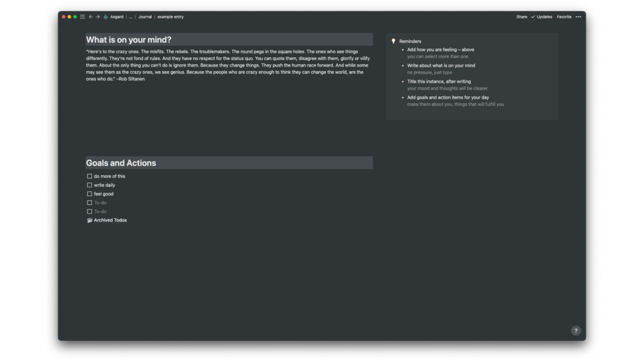Add this page to Favorites
Image resolution: width=644 pixels, height=362 pixels.
tap(564, 17)
